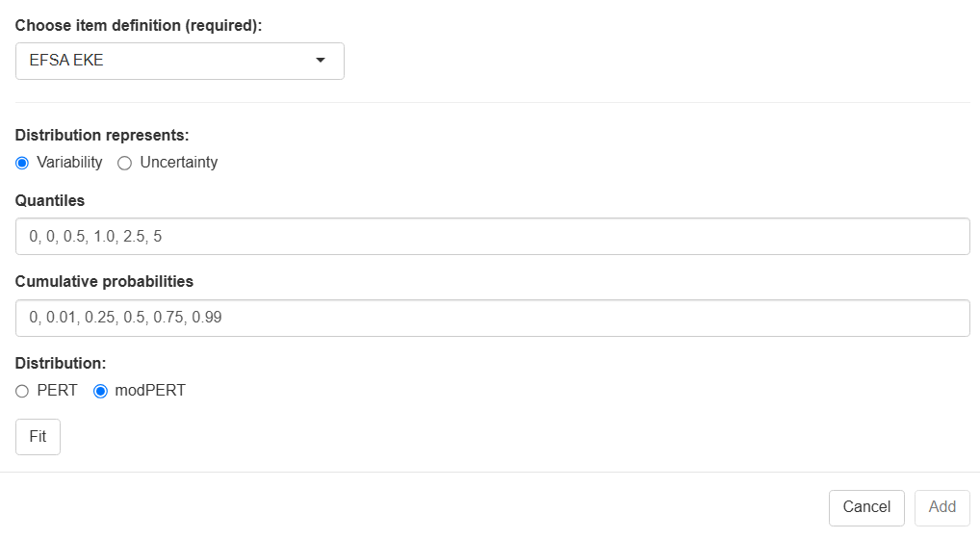
Task: Click the dropdown arrow beside EFSA EKE
Action: 321,61
